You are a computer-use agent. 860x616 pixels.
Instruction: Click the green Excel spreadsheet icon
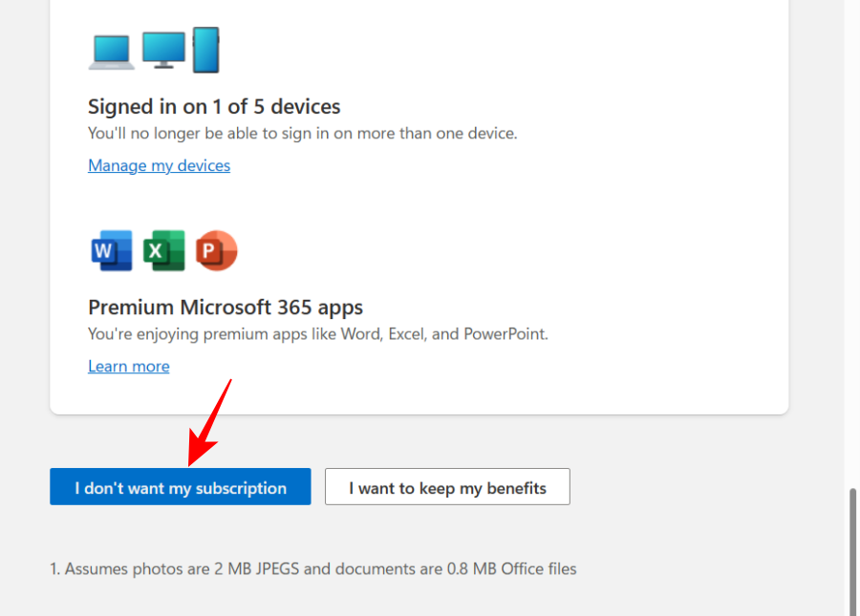click(x=163, y=249)
